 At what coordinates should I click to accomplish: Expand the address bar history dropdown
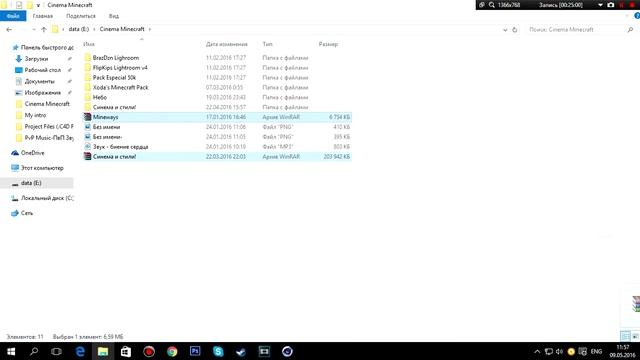(505, 30)
